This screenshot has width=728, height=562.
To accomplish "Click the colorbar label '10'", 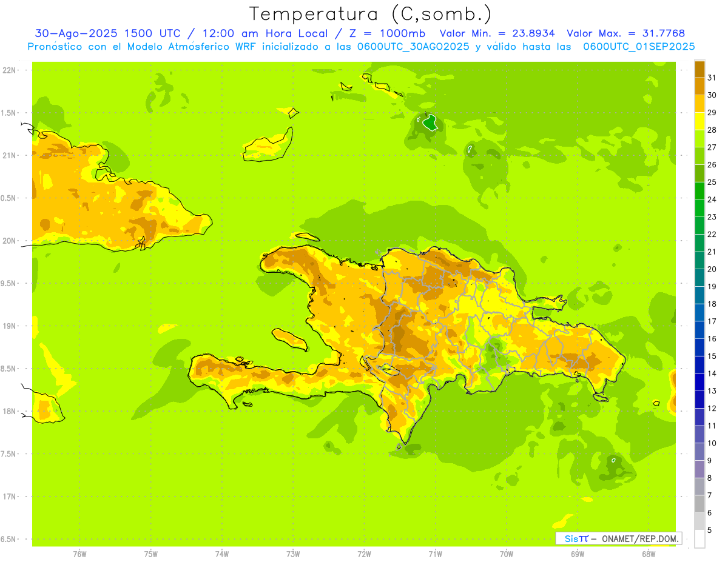I will pos(712,443).
